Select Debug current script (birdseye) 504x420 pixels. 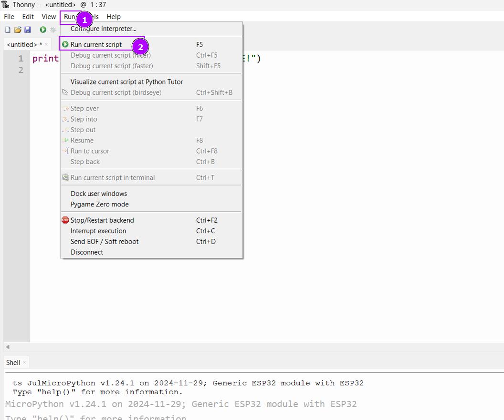[151, 92]
